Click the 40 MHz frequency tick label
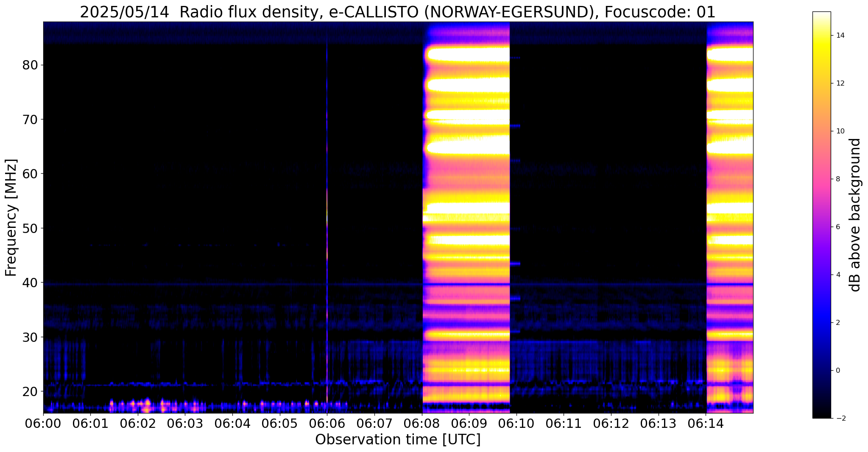Image resolution: width=868 pixels, height=452 pixels. point(31,283)
